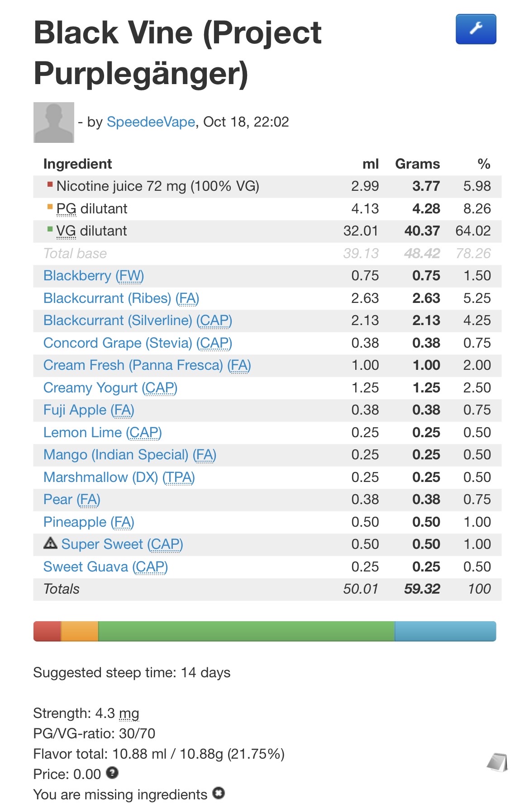529x812 pixels.
Task: Open the Sweet Guava (CAP) link
Action: click(105, 567)
